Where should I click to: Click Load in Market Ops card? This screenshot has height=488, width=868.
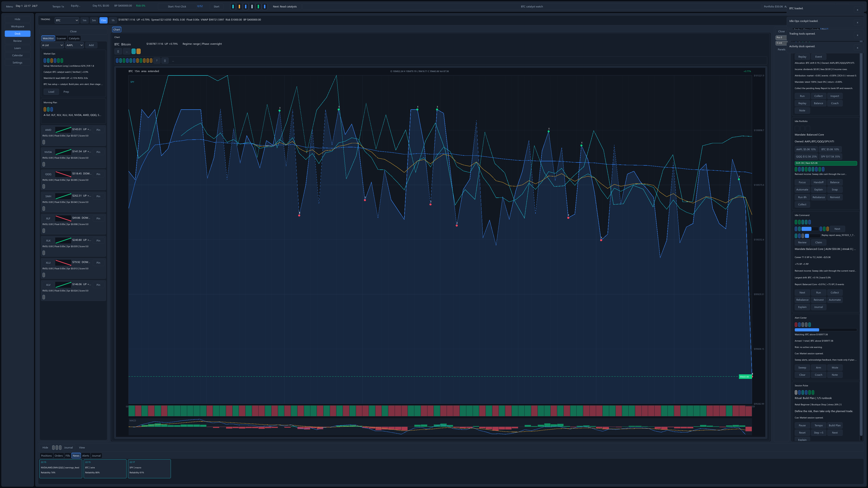tap(51, 91)
